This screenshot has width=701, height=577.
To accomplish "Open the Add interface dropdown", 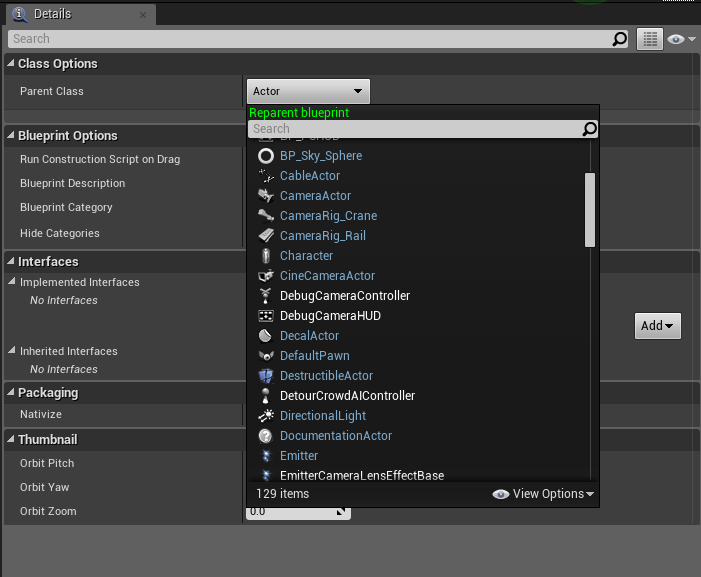I will [658, 326].
